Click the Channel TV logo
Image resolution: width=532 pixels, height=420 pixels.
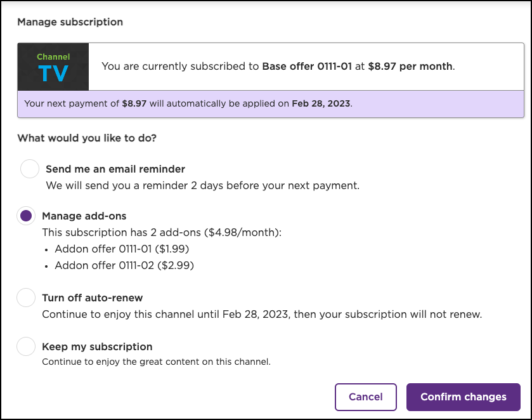coord(53,67)
